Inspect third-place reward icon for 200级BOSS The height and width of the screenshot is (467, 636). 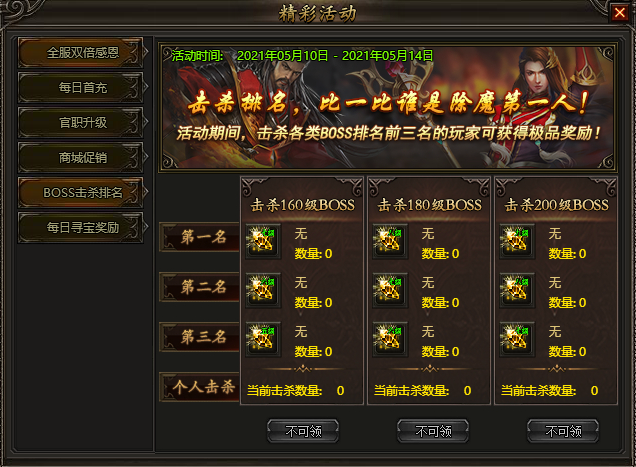[517, 340]
